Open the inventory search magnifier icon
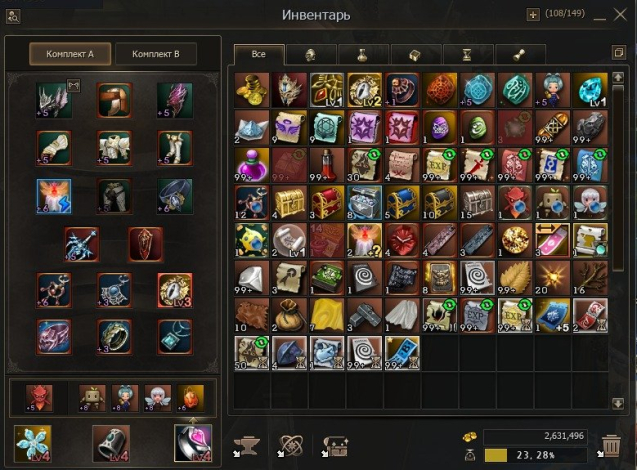 click(x=13, y=16)
